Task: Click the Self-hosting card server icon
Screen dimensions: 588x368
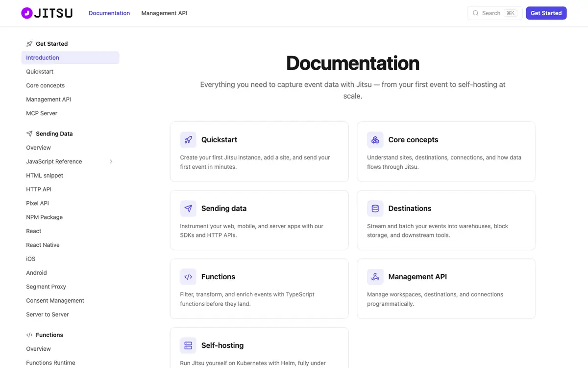Action: [188, 345]
